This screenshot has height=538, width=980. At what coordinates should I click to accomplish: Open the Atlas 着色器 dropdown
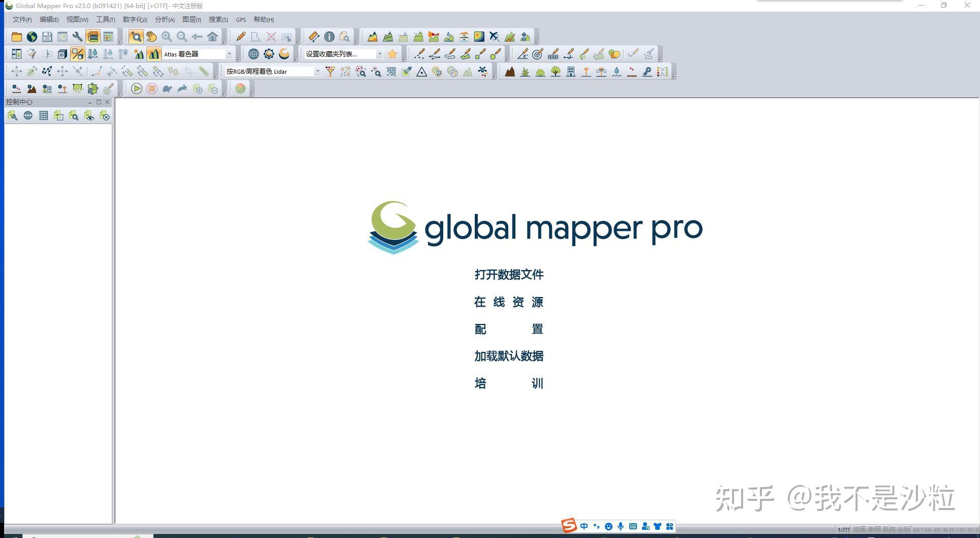coord(229,53)
